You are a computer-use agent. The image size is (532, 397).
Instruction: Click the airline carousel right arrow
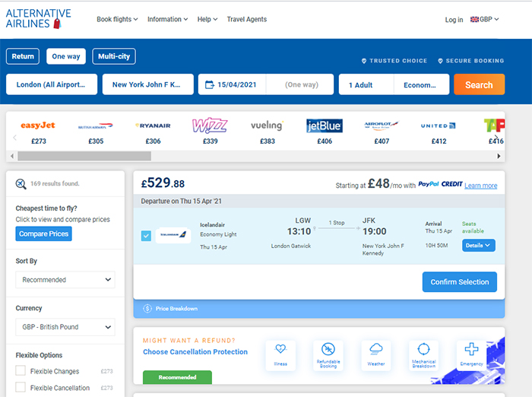pos(496,138)
